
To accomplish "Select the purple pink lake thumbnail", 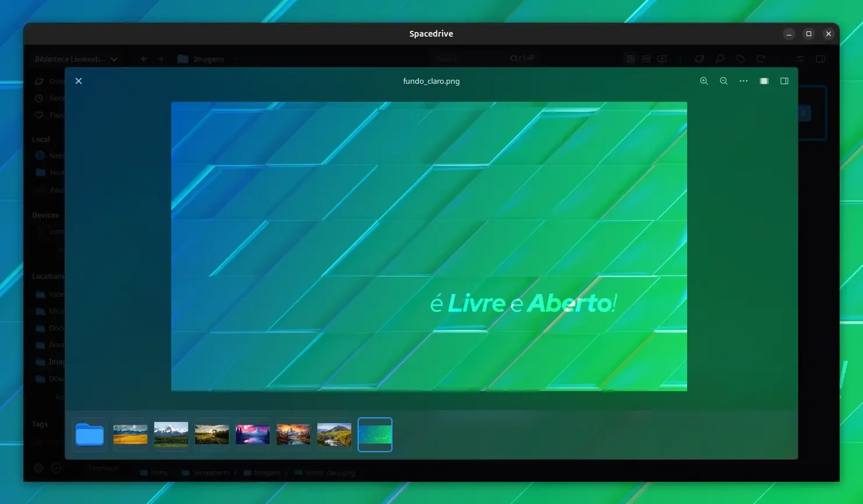I will click(253, 435).
